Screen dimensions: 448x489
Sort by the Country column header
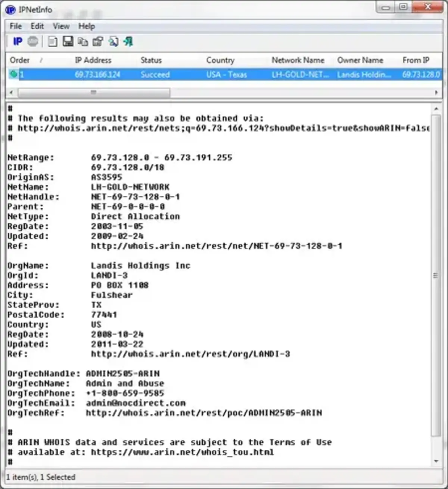220,60
